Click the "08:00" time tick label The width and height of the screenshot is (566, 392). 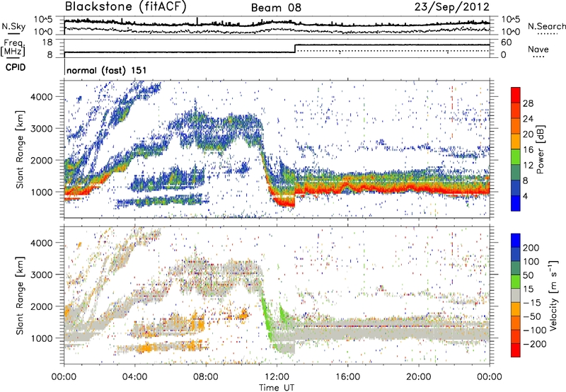tap(206, 377)
